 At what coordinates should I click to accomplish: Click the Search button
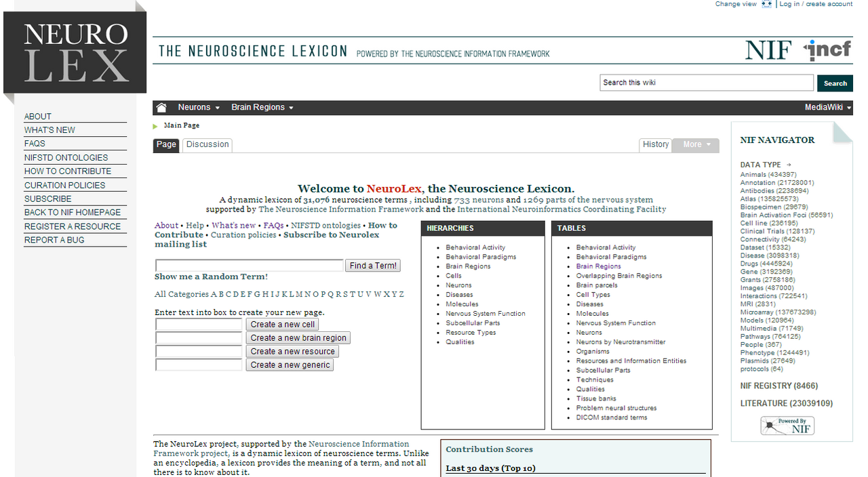[835, 83]
